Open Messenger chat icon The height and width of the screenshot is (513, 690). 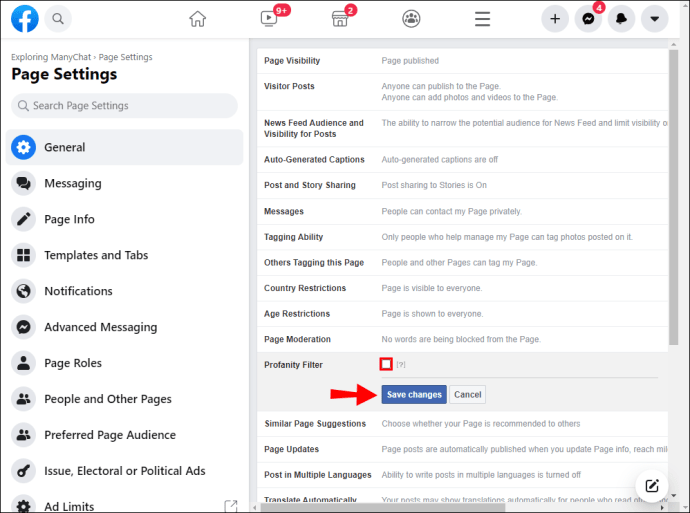[588, 19]
